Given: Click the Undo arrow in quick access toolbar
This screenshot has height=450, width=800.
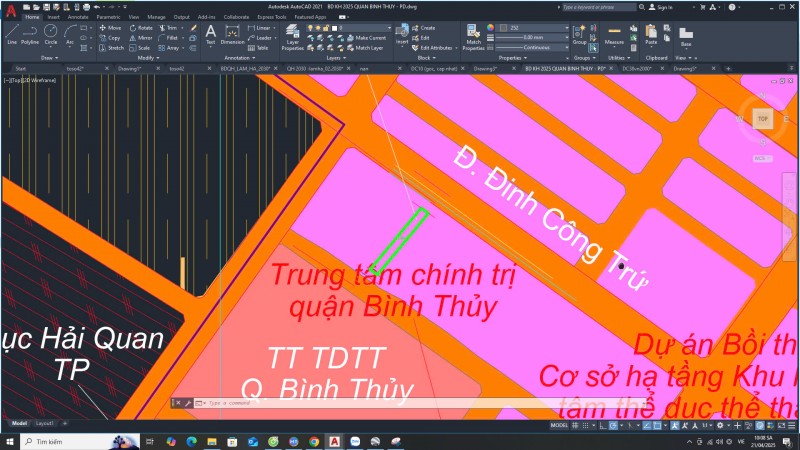Looking at the screenshot, I should pyautogui.click(x=96, y=7).
